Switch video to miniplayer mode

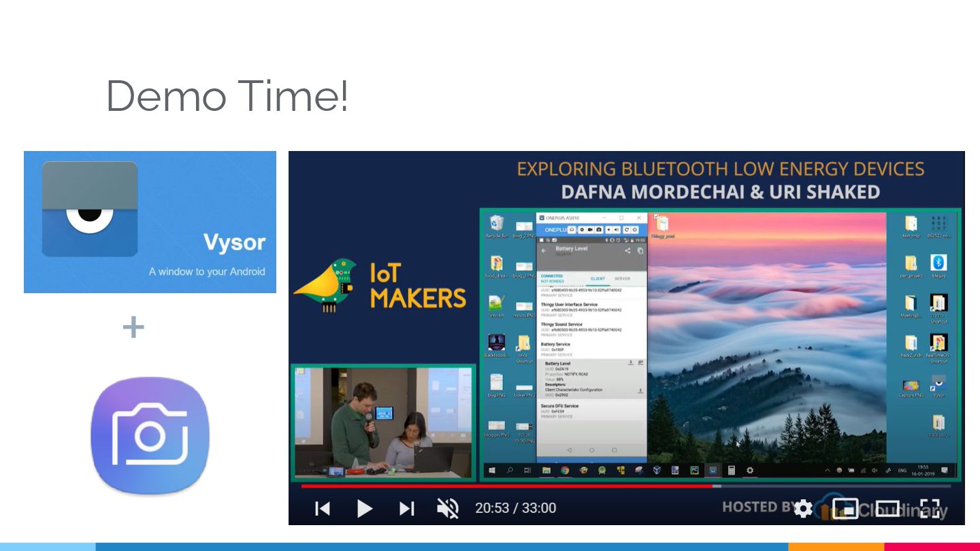coord(845,508)
